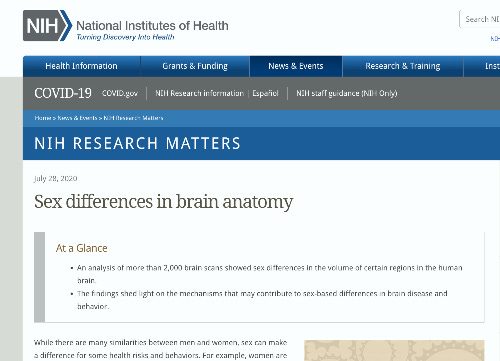Follow the COVID.gov link
The image size is (500, 361).
120,93
